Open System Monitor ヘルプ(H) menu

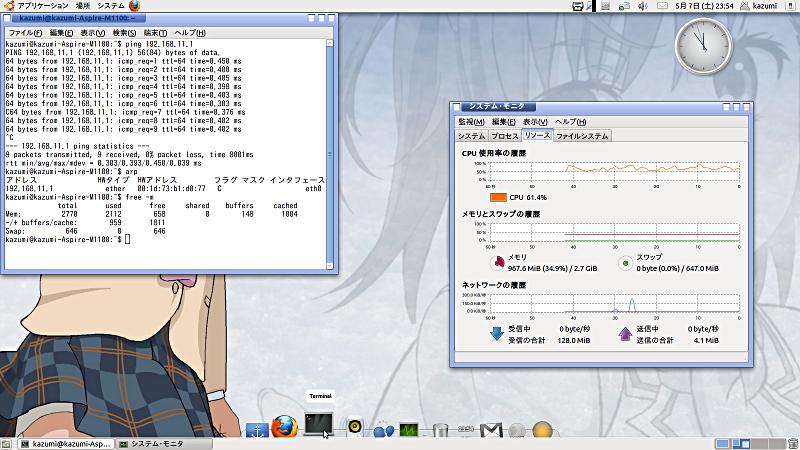(570, 122)
